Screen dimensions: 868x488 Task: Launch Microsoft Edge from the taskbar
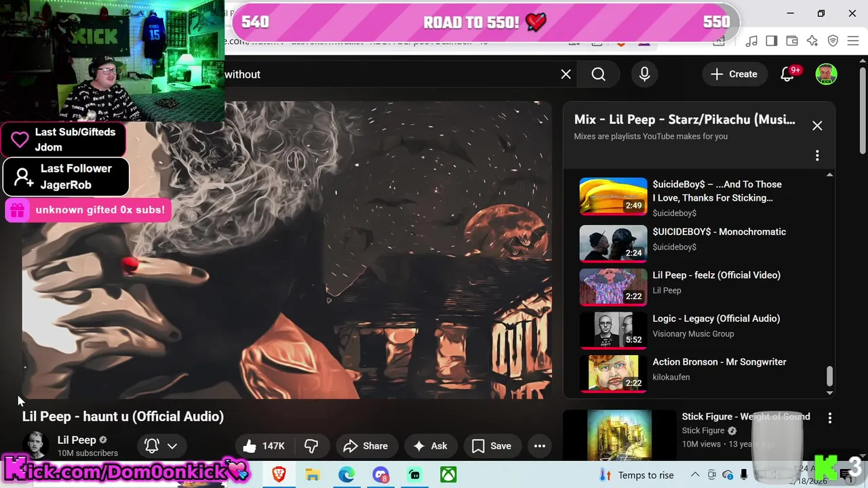(x=347, y=474)
